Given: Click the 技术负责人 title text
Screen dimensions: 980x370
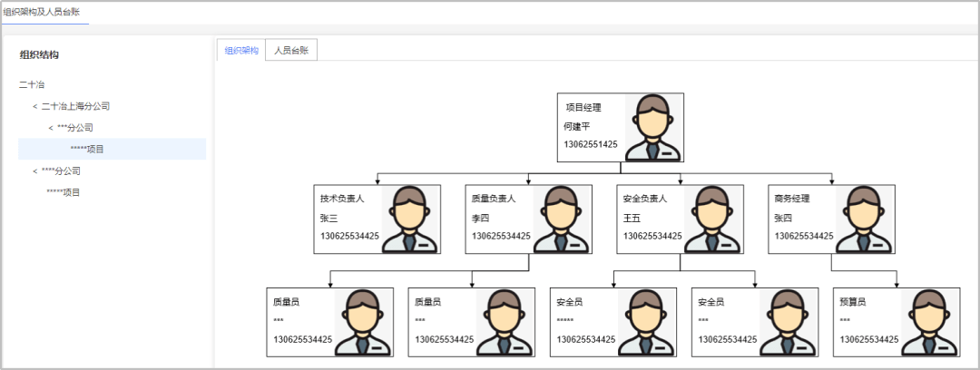Looking at the screenshot, I should [342, 199].
